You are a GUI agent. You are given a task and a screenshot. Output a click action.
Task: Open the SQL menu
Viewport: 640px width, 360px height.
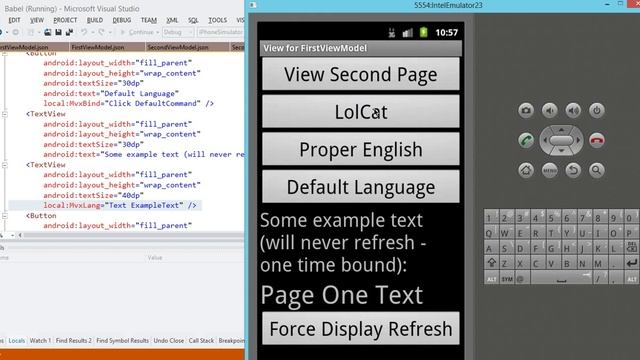(x=193, y=20)
